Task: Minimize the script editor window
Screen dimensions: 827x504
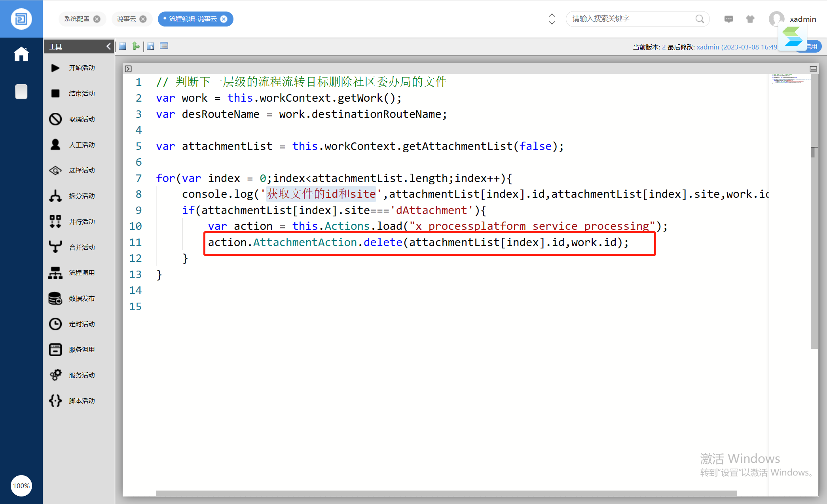Action: [x=813, y=69]
